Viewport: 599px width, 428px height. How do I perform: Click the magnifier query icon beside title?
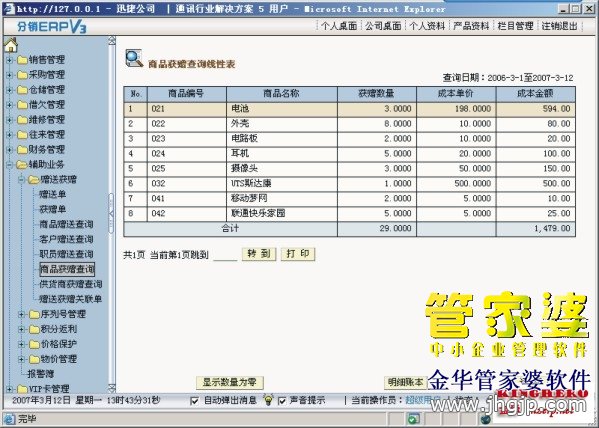click(x=134, y=58)
